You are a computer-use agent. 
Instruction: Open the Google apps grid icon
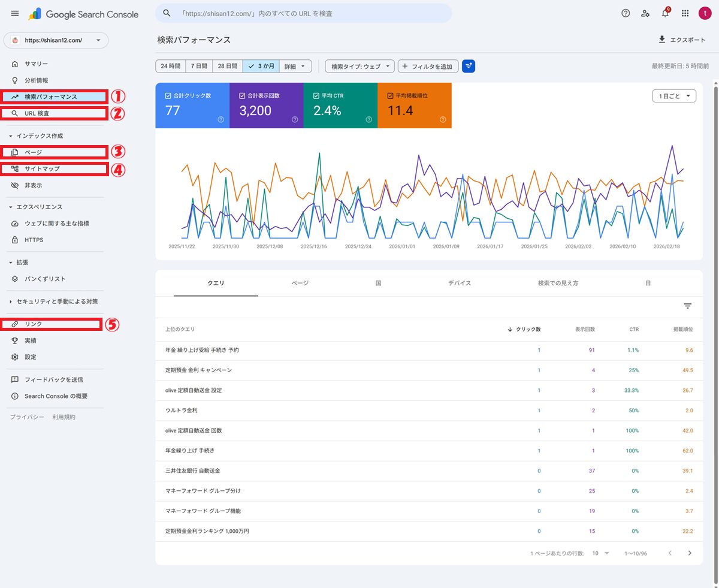point(685,13)
